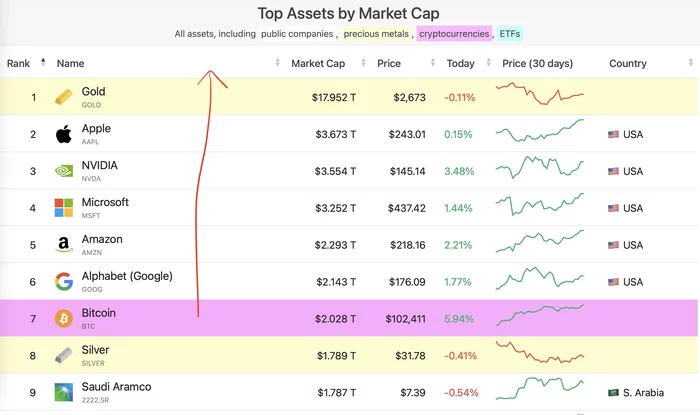Click the Apple logo icon
Viewport: 700px width, 415px height.
tap(64, 134)
